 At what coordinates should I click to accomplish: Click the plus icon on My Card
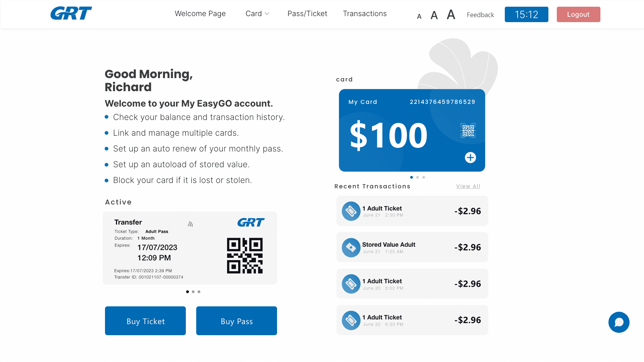(x=470, y=158)
